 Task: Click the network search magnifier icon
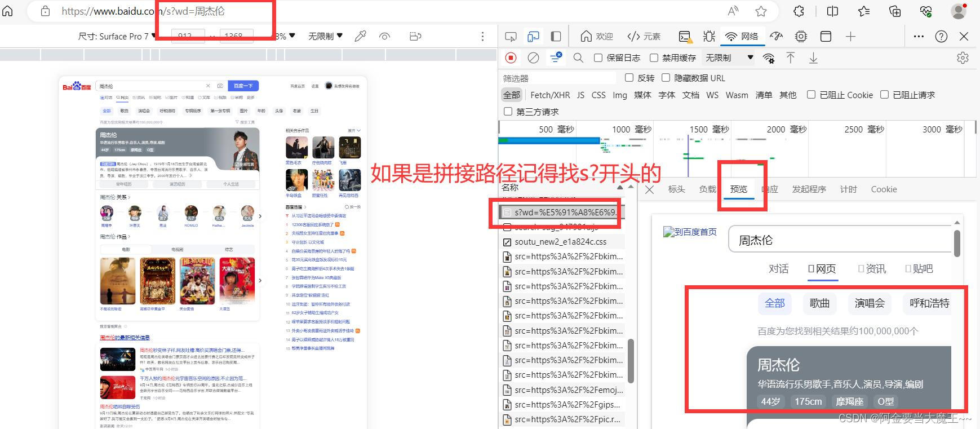578,58
